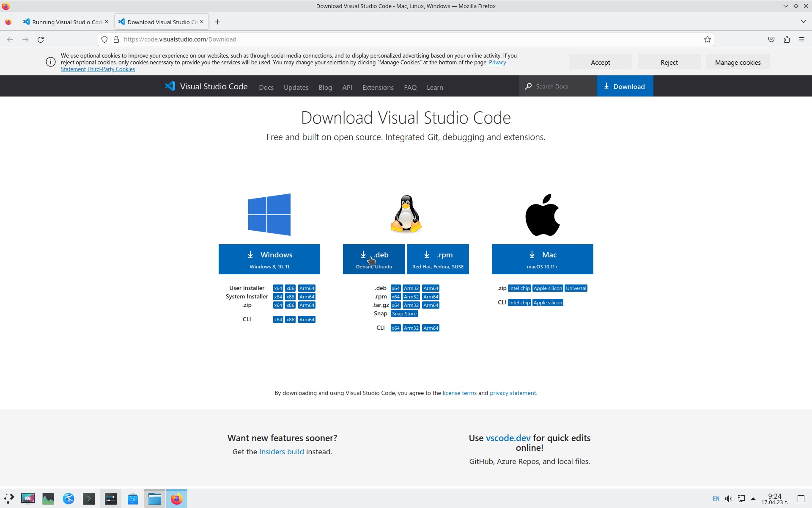Click the Firefox reload page icon
The width and height of the screenshot is (812, 508).
41,39
